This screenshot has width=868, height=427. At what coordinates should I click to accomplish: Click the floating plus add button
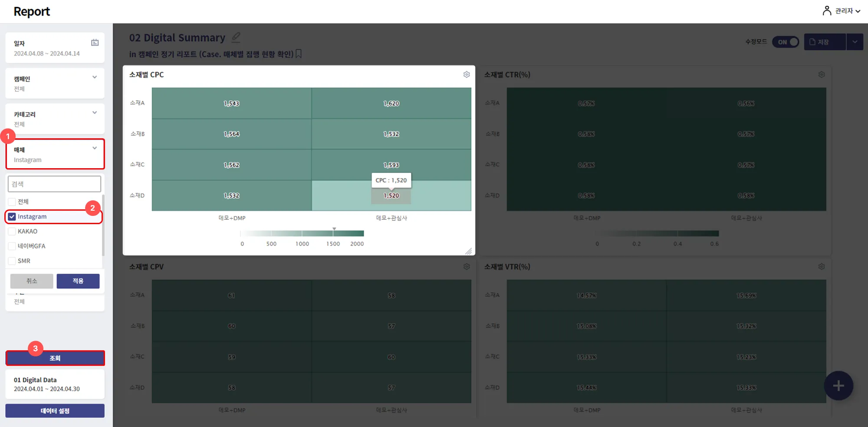(838, 385)
